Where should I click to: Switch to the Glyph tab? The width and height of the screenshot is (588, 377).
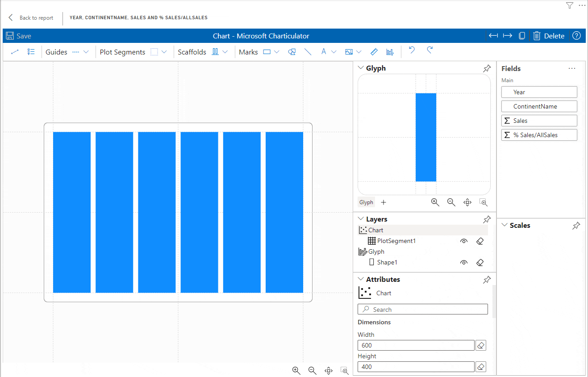(366, 202)
